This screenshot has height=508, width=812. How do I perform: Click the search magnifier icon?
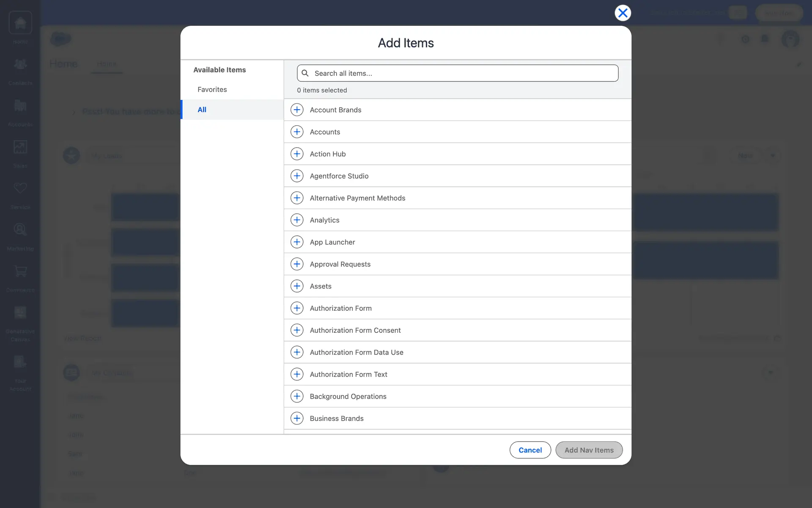[305, 73]
